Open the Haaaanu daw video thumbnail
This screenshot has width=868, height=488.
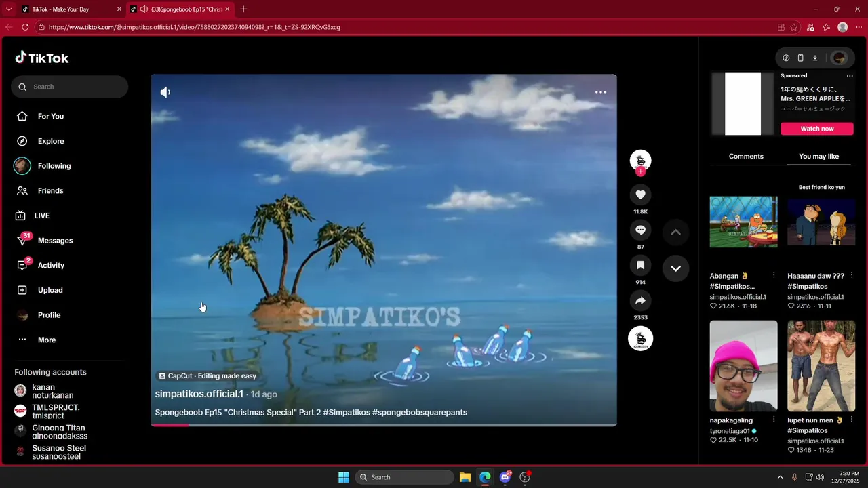[821, 222]
